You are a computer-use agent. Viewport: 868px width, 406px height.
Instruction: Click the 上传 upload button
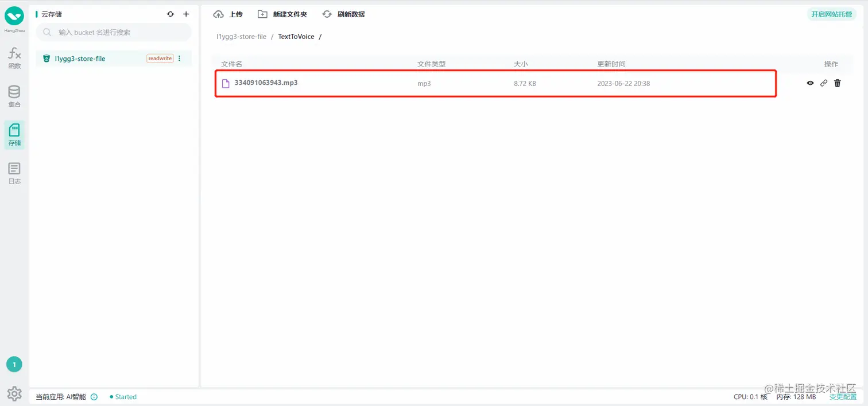click(228, 14)
